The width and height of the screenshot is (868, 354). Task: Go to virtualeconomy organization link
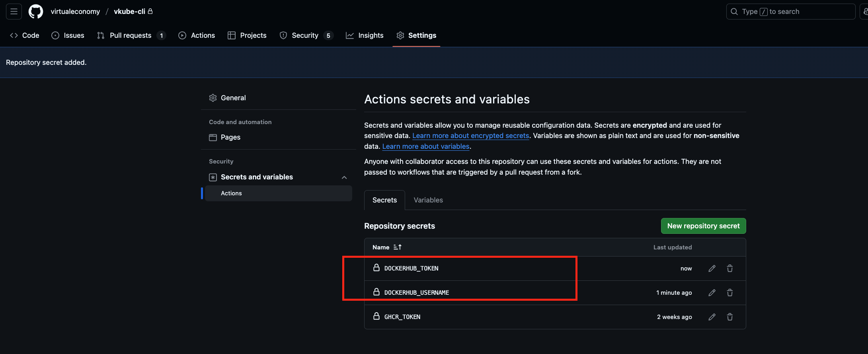click(75, 12)
